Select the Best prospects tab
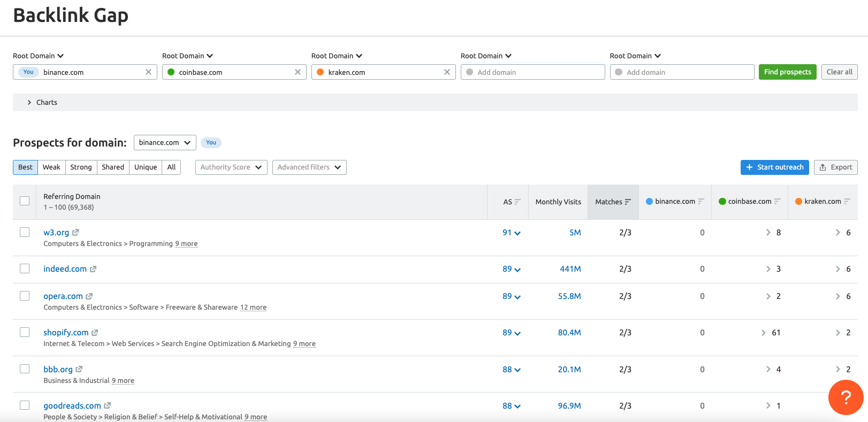This screenshot has width=868, height=422. click(25, 167)
